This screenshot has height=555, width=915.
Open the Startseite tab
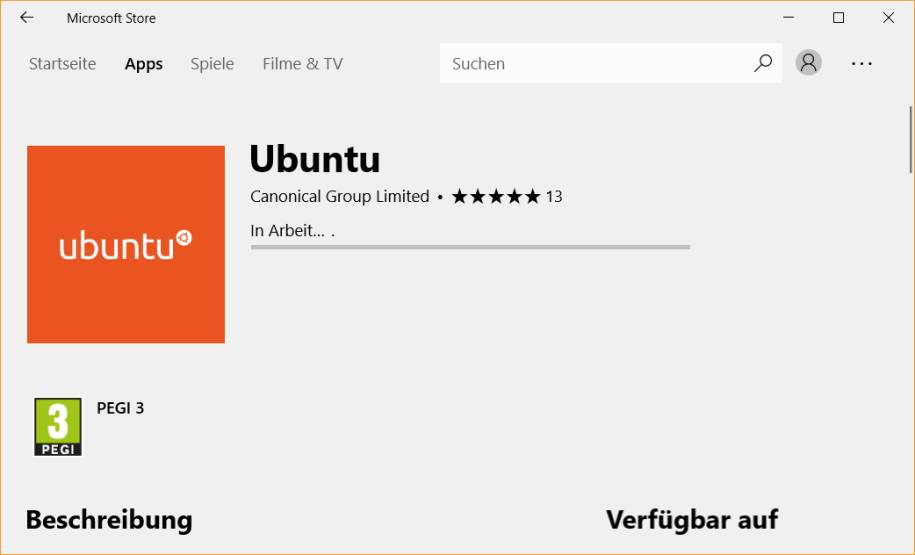coord(62,64)
